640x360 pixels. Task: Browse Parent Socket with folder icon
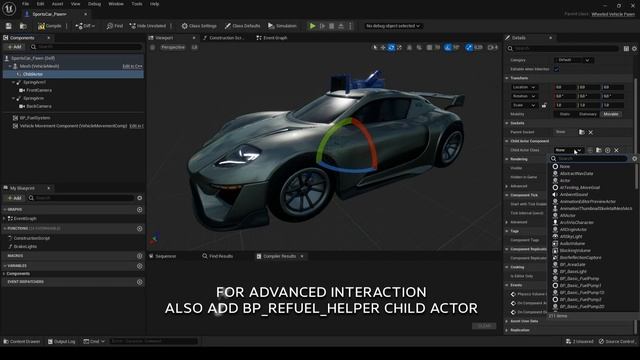click(x=582, y=132)
